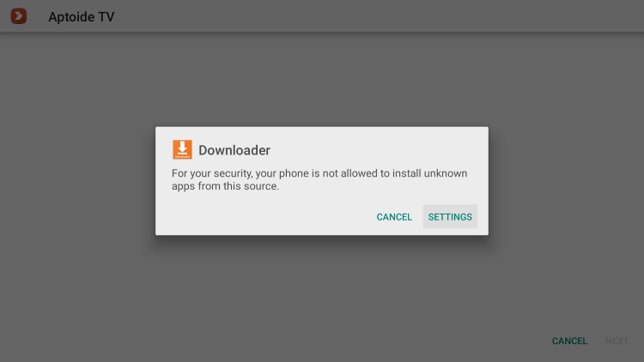
Task: Click the dimmed background above the dialog
Action: (x=322, y=80)
